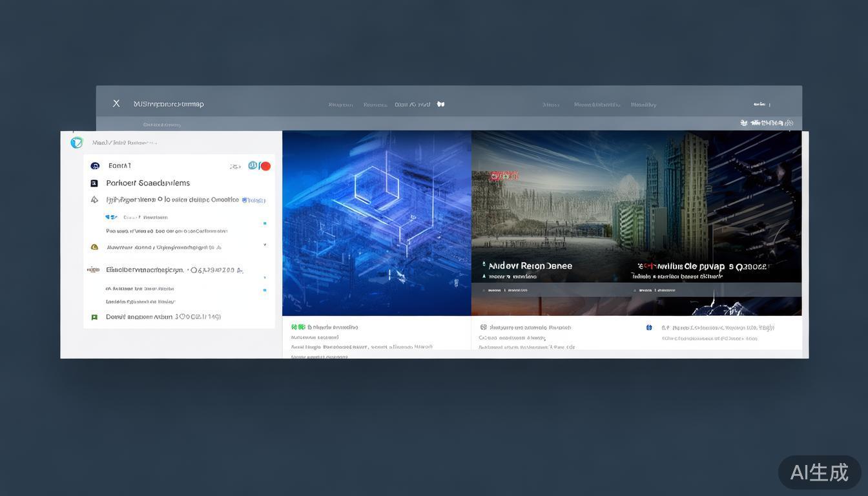The image size is (868, 496).
Task: Click the green flag icon in bottom sidebar row
Action: [x=94, y=317]
